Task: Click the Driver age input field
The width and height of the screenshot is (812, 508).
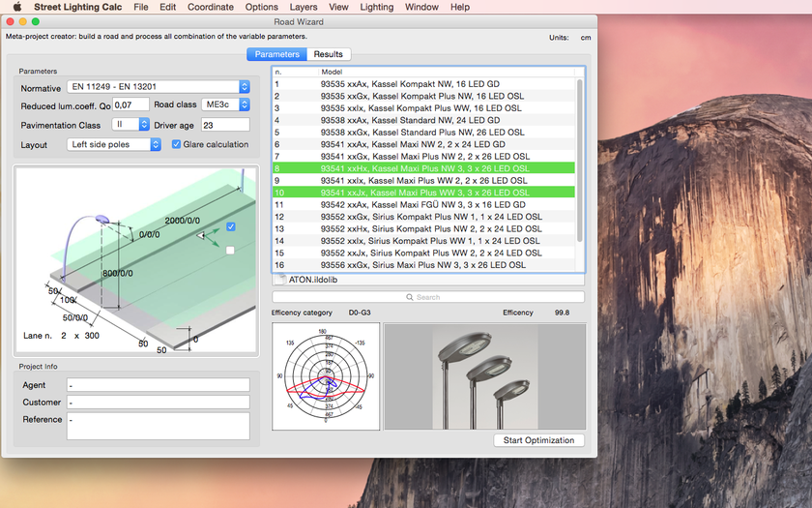Action: tap(225, 125)
